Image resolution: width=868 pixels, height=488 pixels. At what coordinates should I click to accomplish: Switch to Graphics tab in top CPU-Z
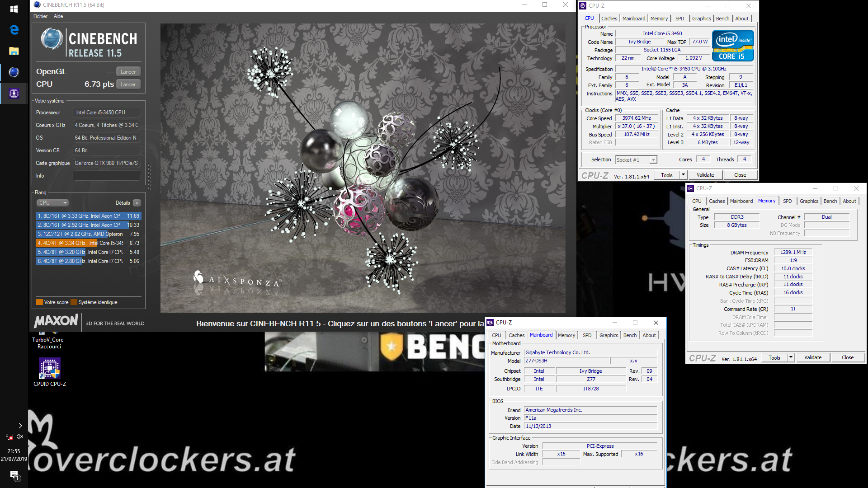(701, 19)
